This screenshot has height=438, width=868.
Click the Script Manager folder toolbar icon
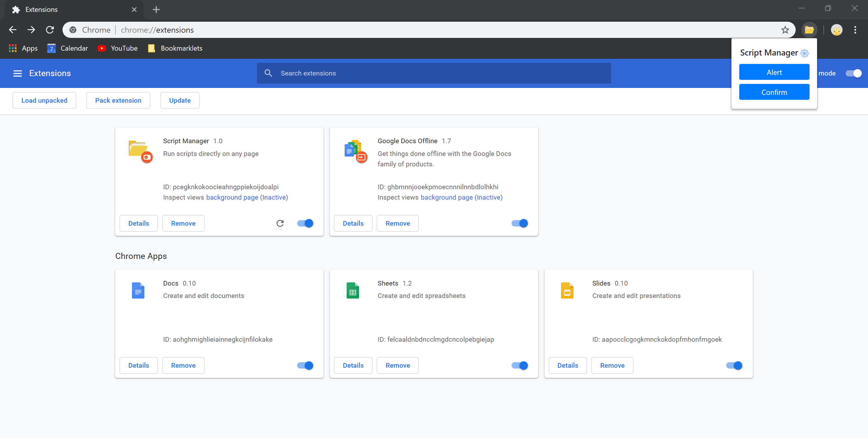click(x=809, y=30)
